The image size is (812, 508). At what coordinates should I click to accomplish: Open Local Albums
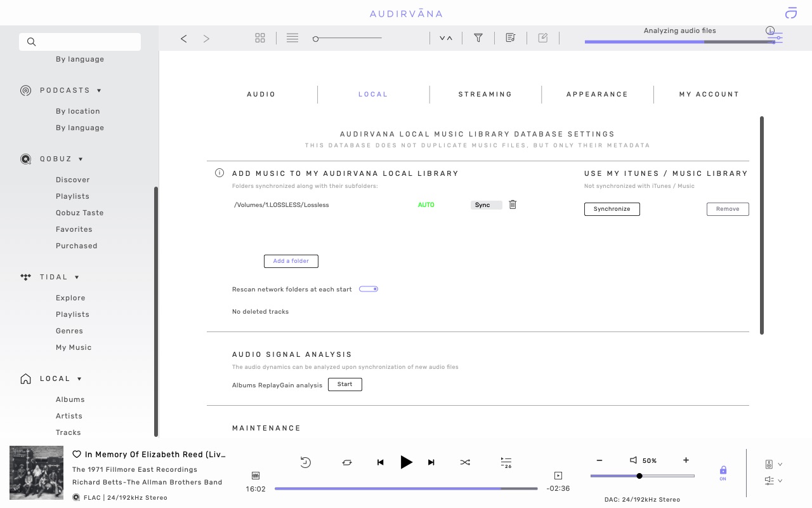(x=70, y=399)
